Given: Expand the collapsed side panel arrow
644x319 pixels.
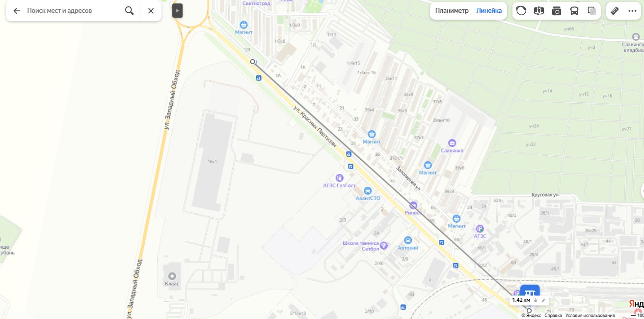Looking at the screenshot, I should [x=177, y=11].
